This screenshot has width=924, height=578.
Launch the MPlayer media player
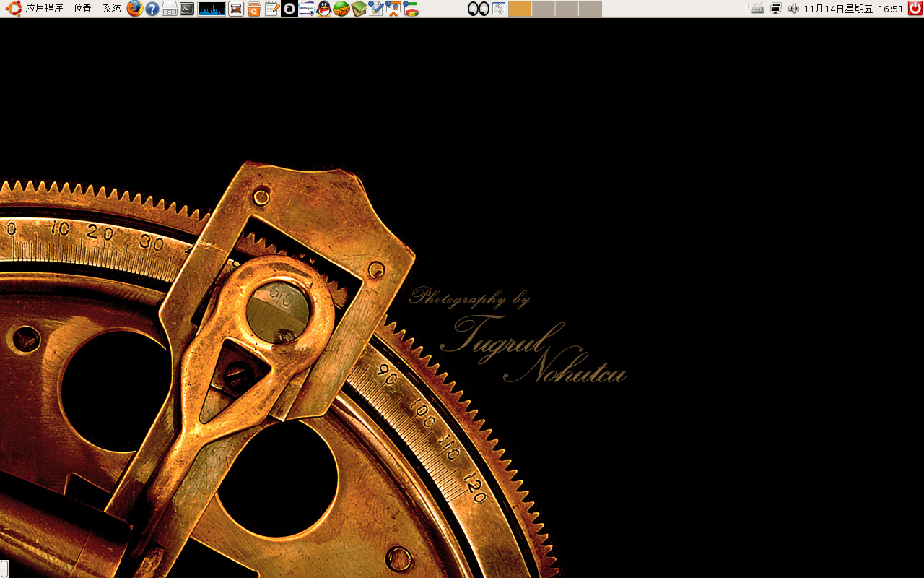click(307, 9)
